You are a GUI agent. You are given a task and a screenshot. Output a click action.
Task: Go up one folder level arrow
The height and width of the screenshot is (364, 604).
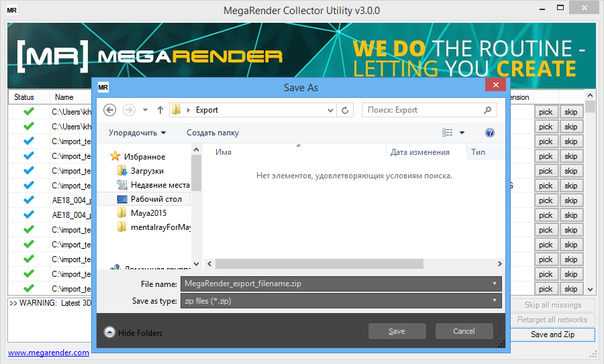[x=160, y=110]
